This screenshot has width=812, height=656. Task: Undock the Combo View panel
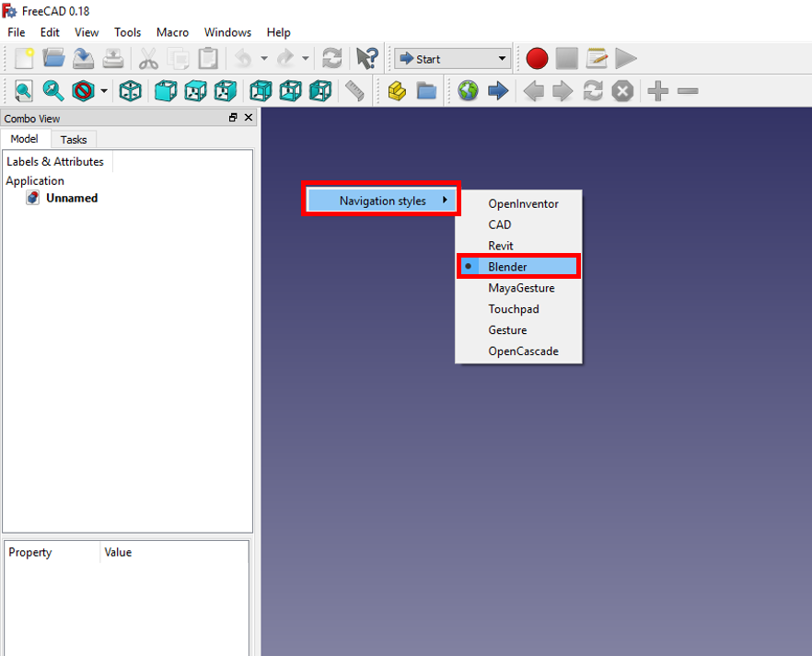pyautogui.click(x=233, y=118)
